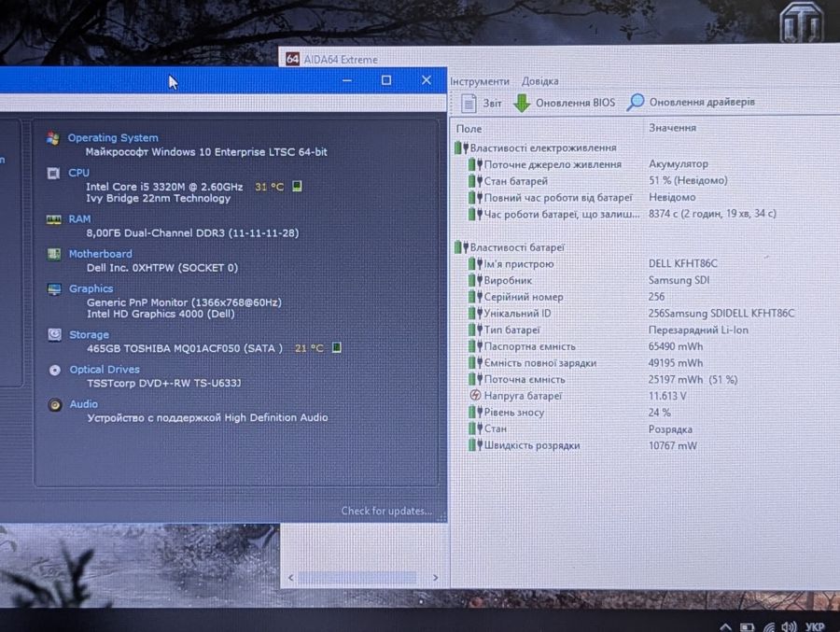Image resolution: width=840 pixels, height=632 pixels.
Task: Click the driver update magnifier icon
Action: click(636, 102)
